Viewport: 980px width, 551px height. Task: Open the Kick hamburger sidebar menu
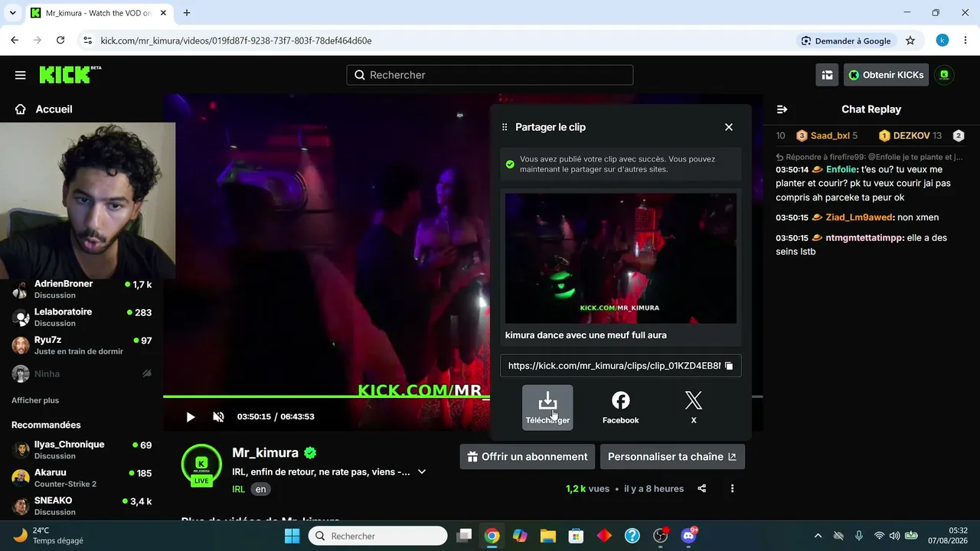pos(21,75)
